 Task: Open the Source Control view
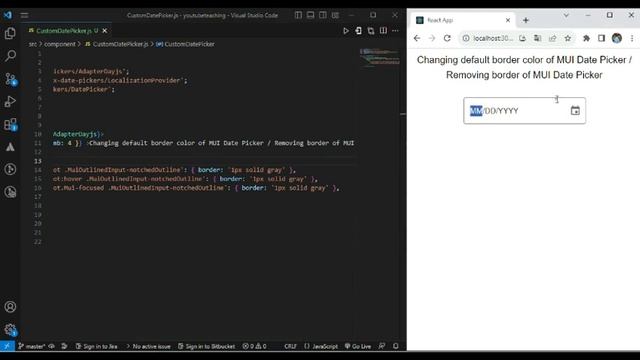pos(10,79)
